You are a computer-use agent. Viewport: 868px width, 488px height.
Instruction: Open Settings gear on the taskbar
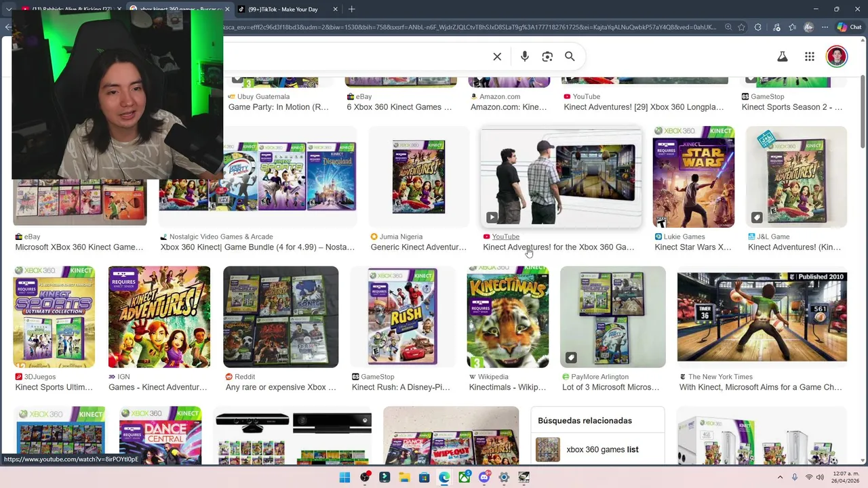(x=504, y=477)
